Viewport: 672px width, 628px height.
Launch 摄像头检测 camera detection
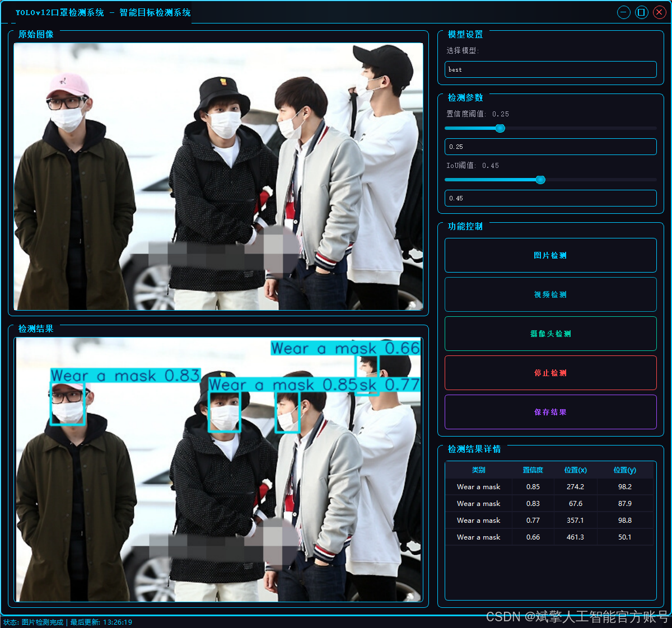(x=550, y=334)
